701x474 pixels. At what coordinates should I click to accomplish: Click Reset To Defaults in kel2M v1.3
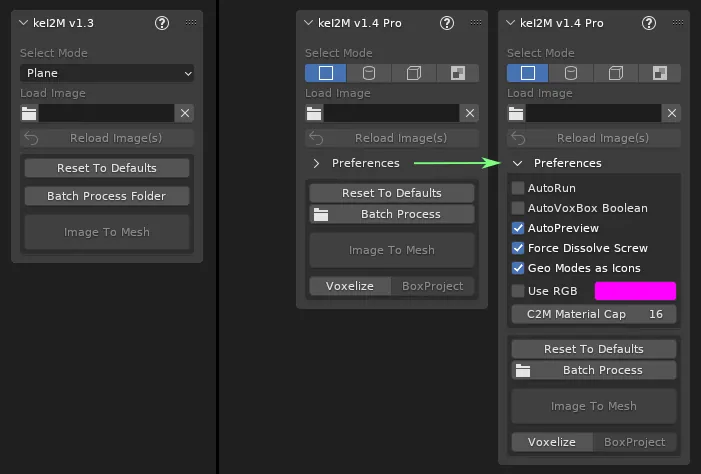pos(107,168)
